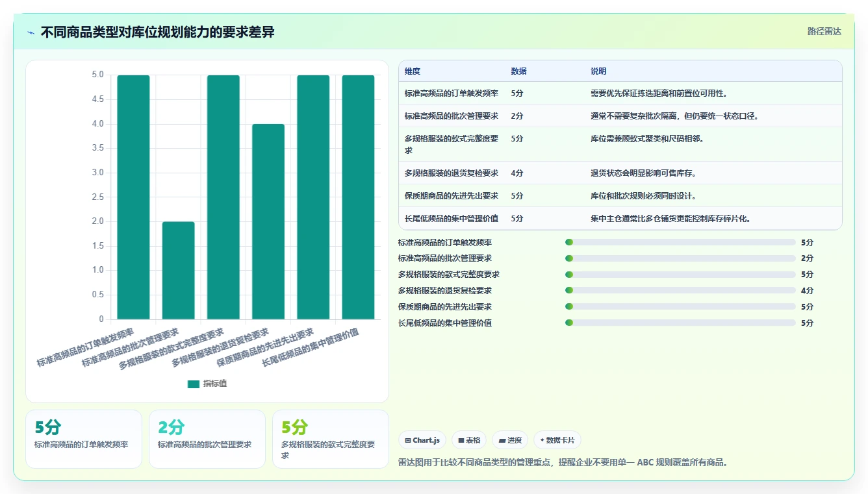Click the short bar for 标准高频品的批次管理要求
Viewport: 868px width, 494px height.
(x=179, y=271)
